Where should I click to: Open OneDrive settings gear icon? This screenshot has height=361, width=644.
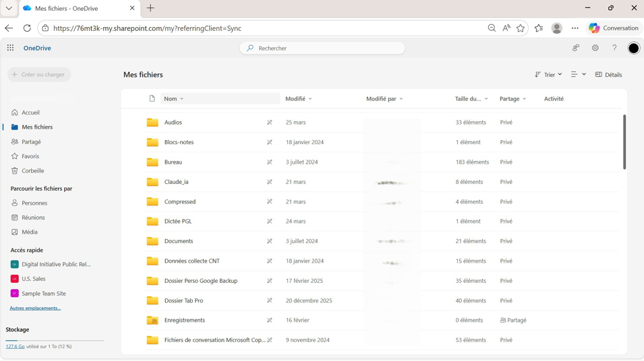click(595, 48)
